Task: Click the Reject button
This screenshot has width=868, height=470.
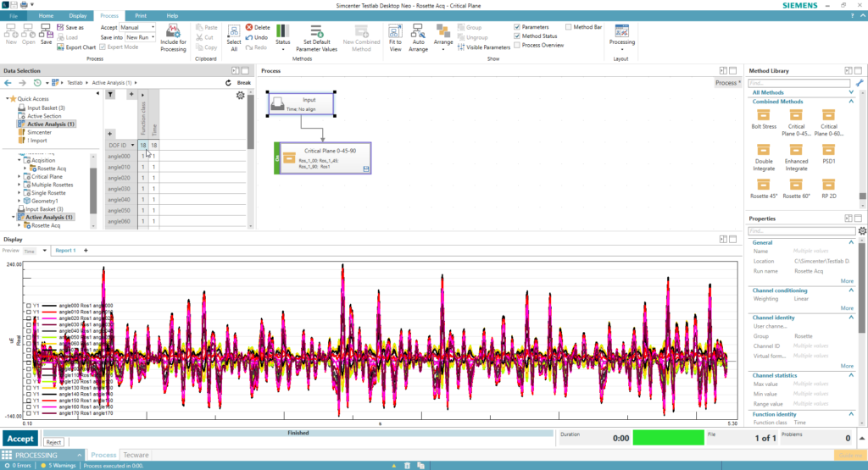Action: [53, 442]
